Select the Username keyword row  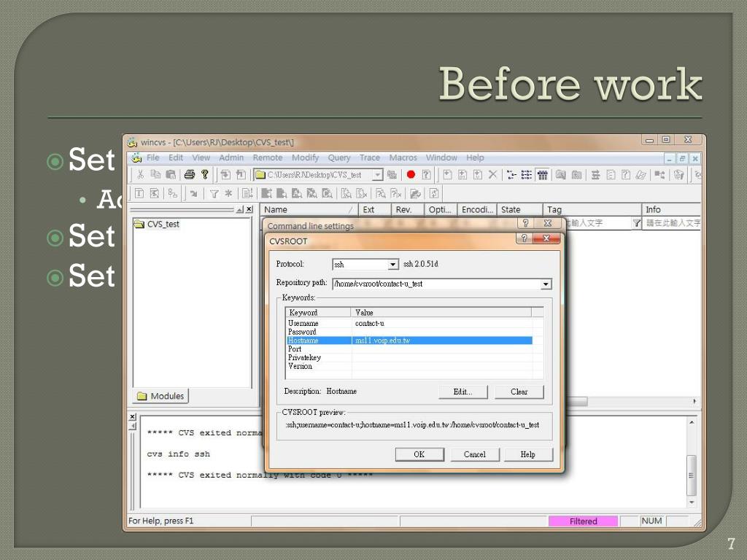[x=303, y=323]
